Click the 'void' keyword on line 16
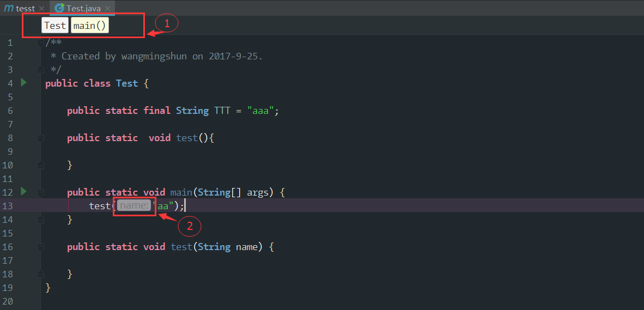Screen dimensions: 644x310 click(154, 247)
